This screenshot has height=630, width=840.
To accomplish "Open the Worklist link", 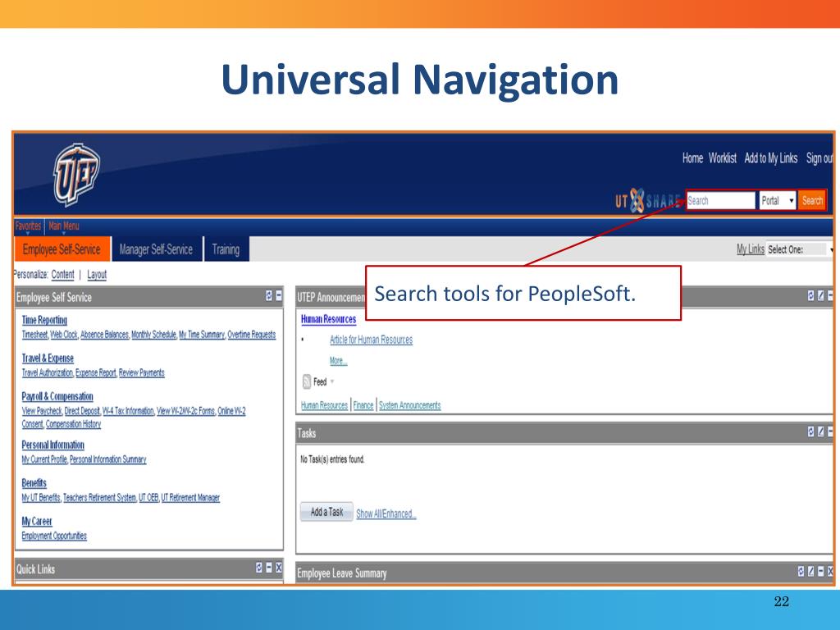I will coord(722,158).
